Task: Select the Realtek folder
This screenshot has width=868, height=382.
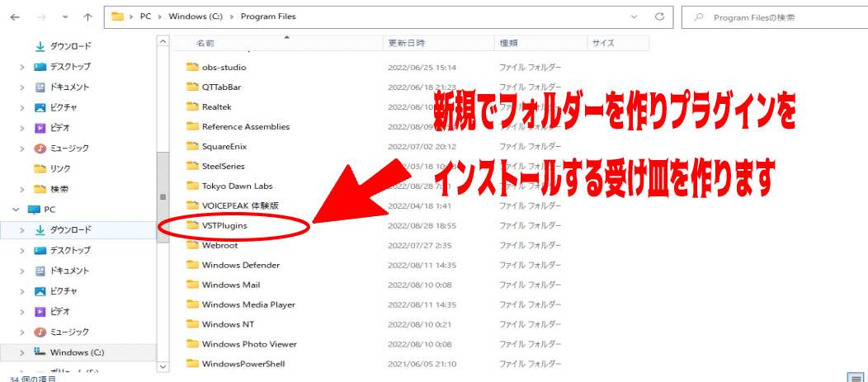Action: pyautogui.click(x=216, y=107)
